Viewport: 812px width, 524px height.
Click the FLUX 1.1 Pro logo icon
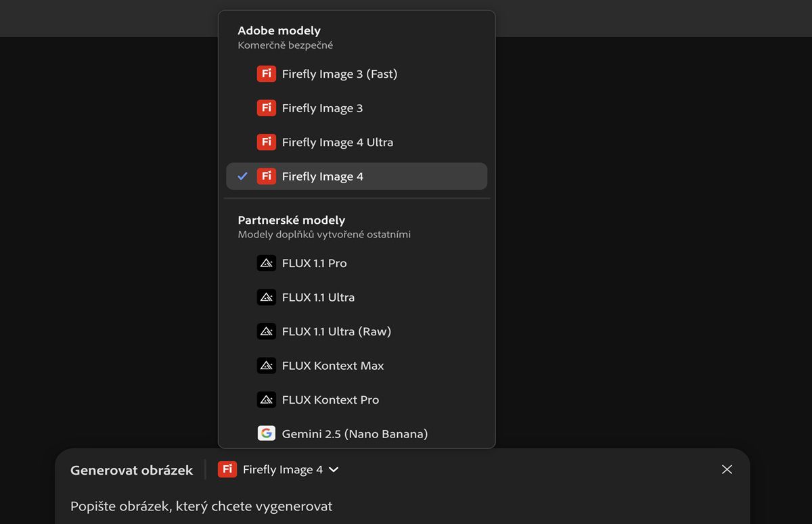[267, 263]
